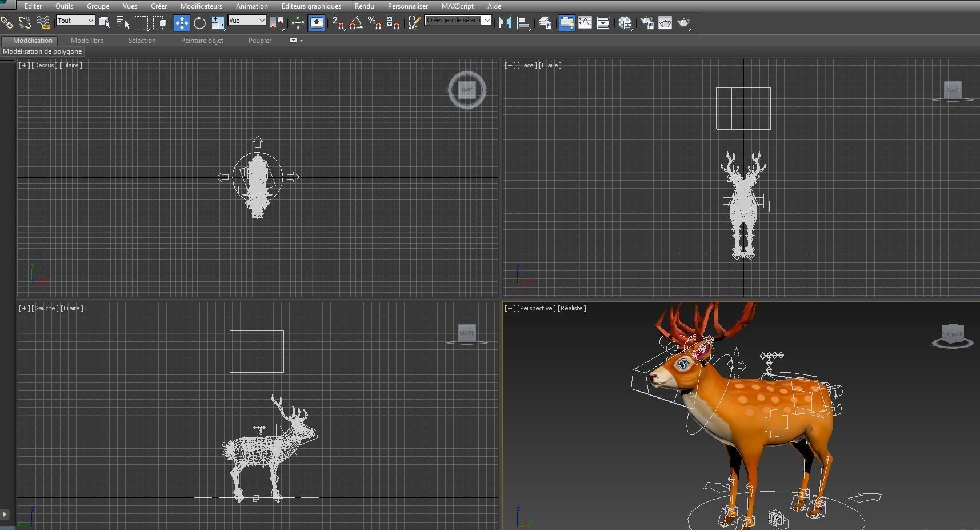Open the Créer jeu de sélection dropdown
This screenshot has height=530, width=980.
point(458,21)
